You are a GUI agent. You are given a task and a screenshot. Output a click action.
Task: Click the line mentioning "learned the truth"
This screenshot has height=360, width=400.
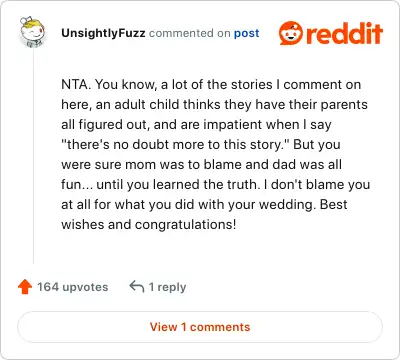pyautogui.click(x=216, y=184)
